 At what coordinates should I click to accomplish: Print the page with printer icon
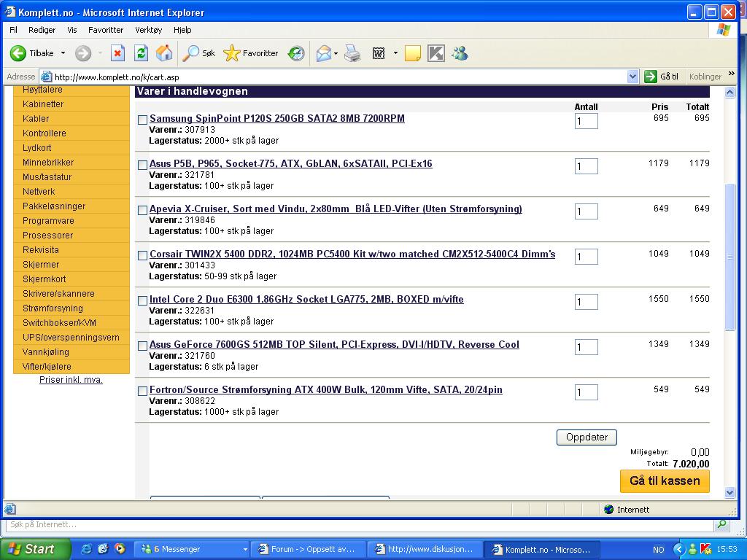point(352,52)
